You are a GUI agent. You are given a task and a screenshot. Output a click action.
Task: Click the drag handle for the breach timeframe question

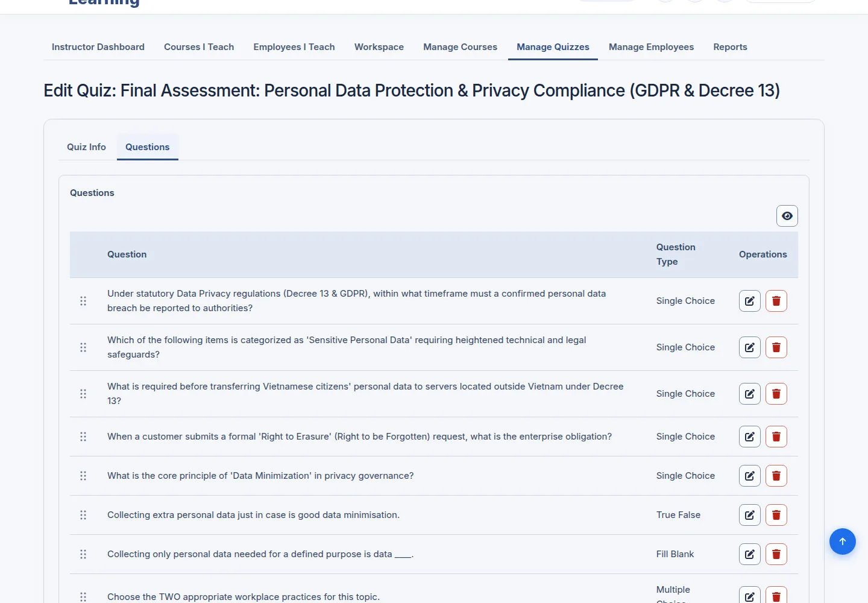point(83,301)
